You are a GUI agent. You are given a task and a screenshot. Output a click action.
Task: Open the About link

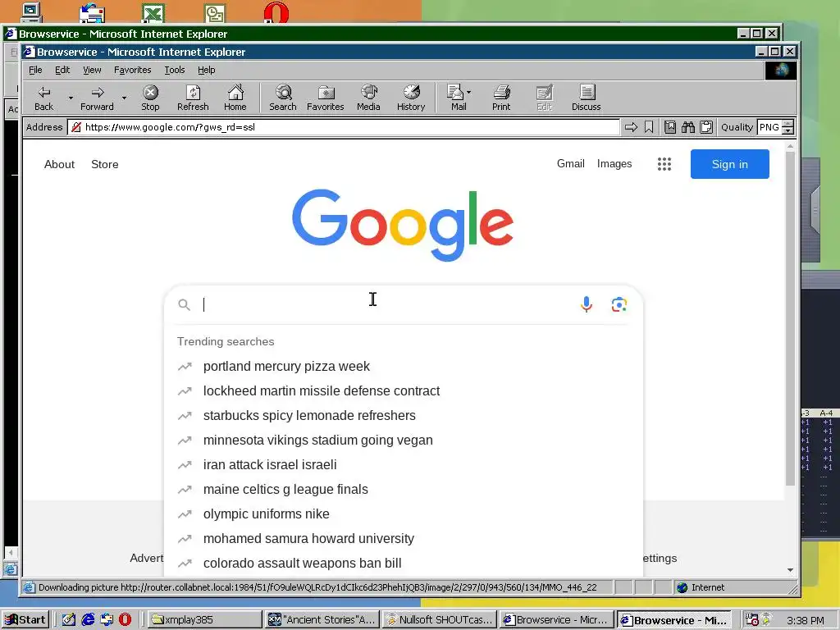pyautogui.click(x=59, y=164)
